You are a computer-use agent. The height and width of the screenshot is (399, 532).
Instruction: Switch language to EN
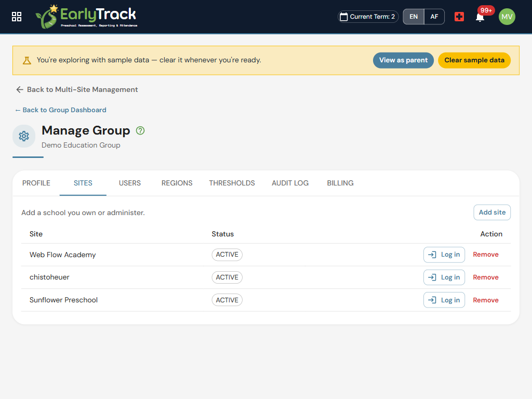click(x=413, y=17)
